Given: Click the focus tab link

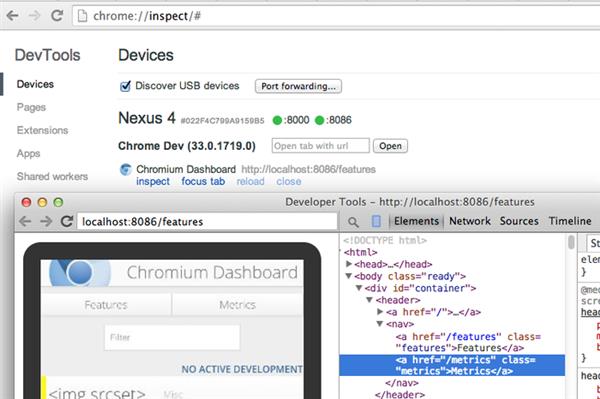Looking at the screenshot, I should (x=203, y=181).
